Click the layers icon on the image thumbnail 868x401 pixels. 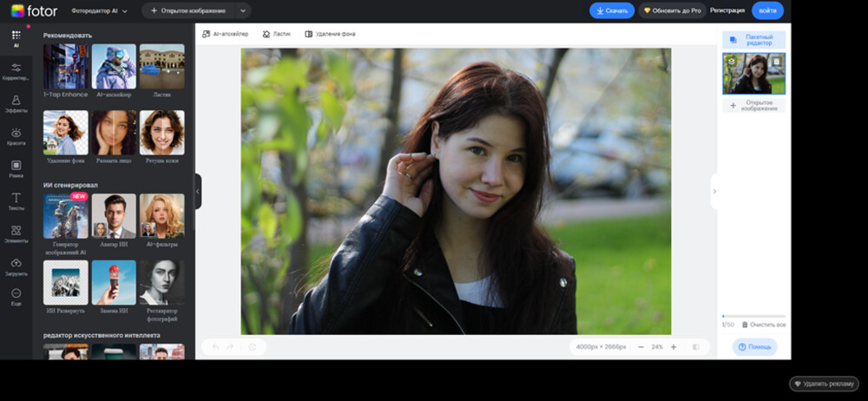pos(732,62)
